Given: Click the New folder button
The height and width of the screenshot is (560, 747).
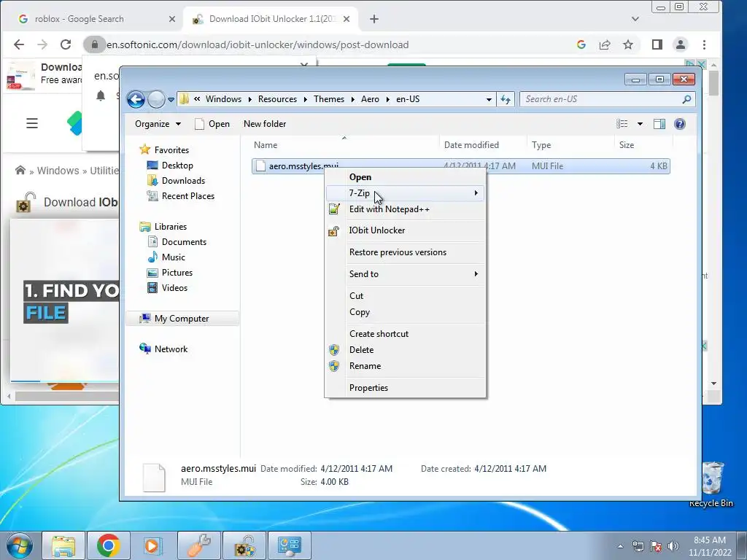Looking at the screenshot, I should [265, 124].
